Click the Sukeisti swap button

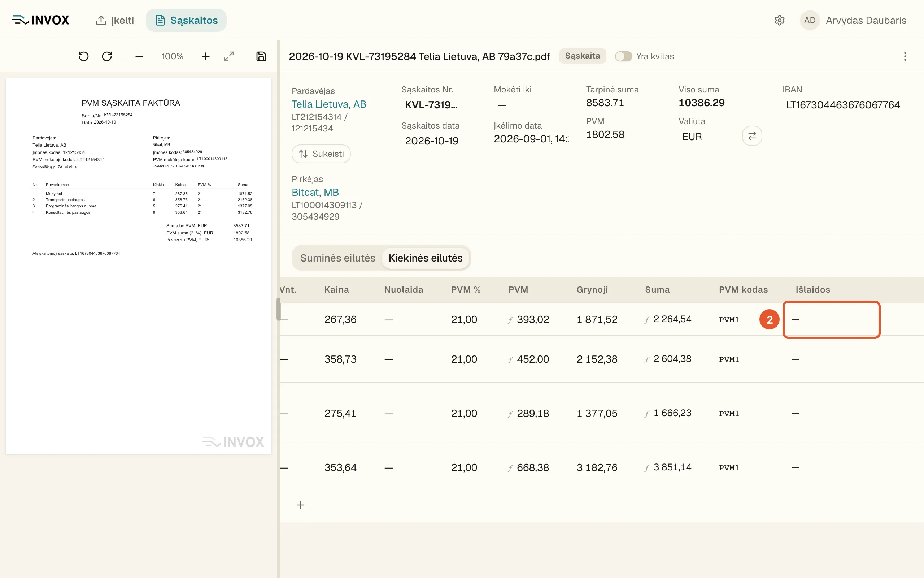pos(321,154)
